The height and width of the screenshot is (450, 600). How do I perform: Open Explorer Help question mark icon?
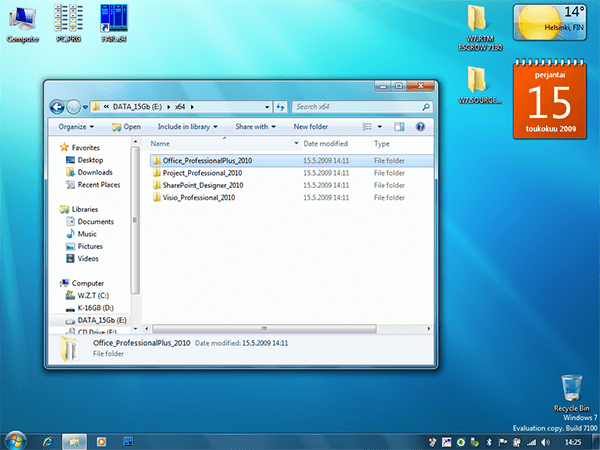[x=420, y=127]
